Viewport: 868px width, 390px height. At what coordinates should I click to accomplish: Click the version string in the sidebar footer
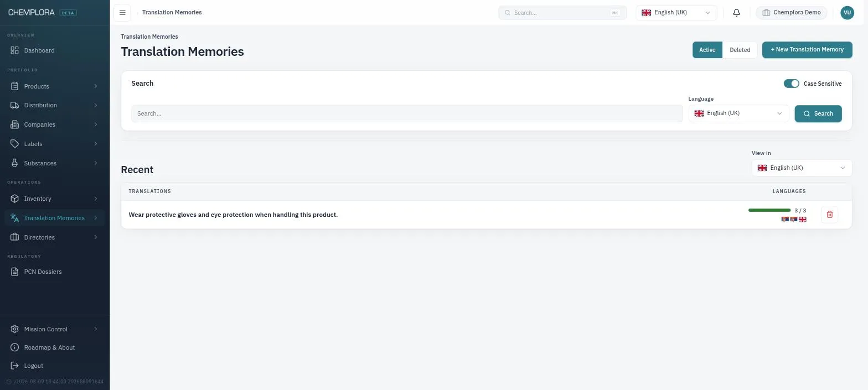(x=58, y=382)
